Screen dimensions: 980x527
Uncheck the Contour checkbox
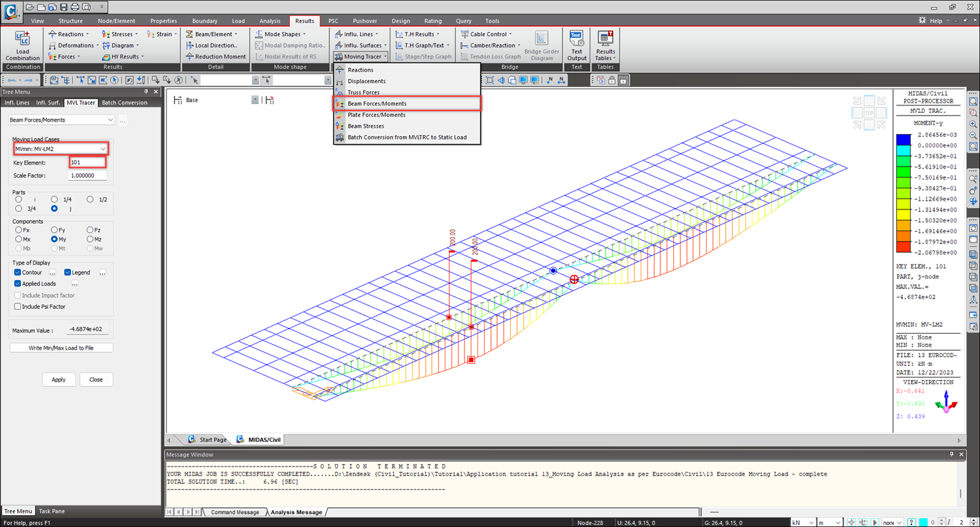(18, 272)
